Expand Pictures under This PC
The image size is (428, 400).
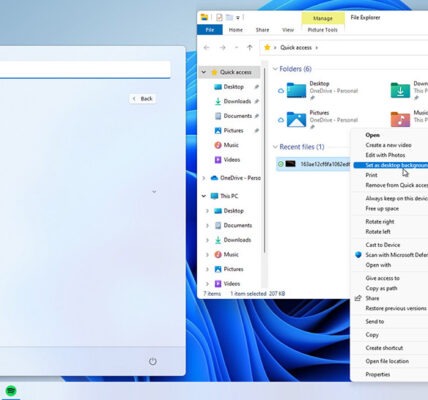(207, 269)
